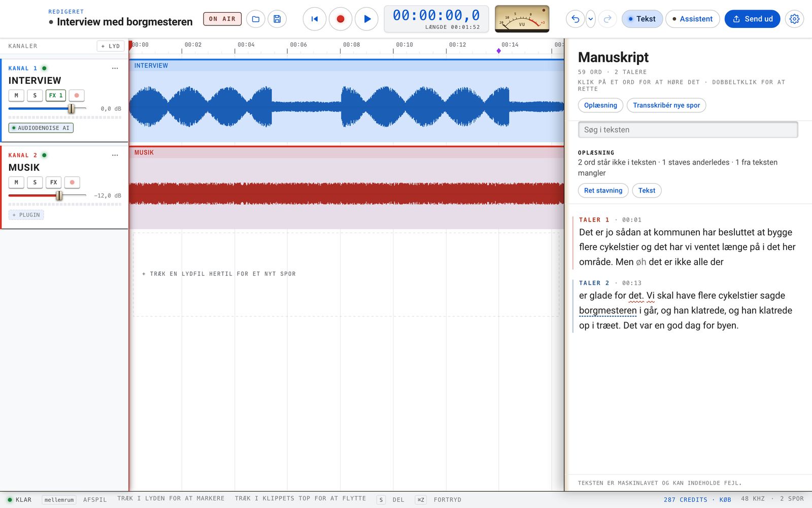Solo the INTERVIEW channel with S
The image size is (812, 508).
(35, 96)
